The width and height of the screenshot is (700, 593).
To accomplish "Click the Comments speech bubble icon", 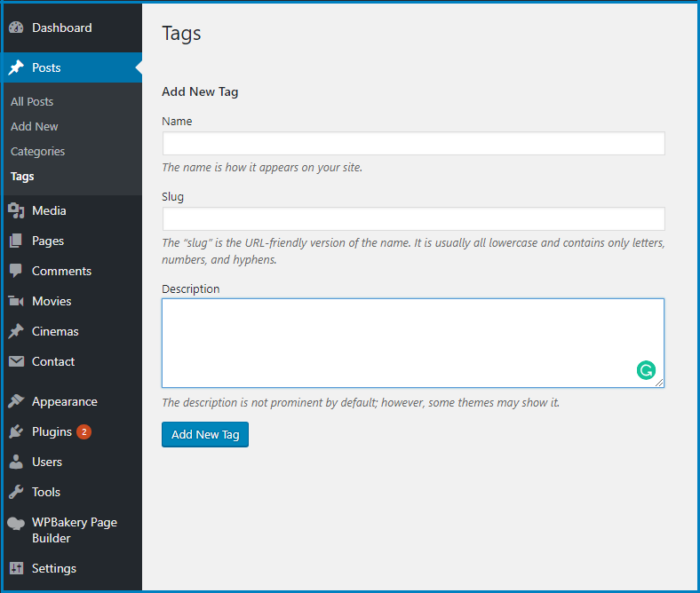I will 16,271.
